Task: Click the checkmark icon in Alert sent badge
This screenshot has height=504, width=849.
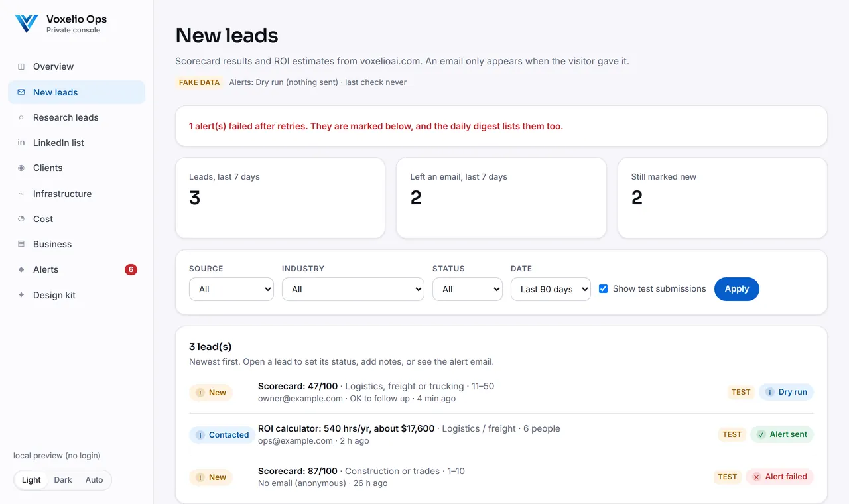Action: point(761,434)
